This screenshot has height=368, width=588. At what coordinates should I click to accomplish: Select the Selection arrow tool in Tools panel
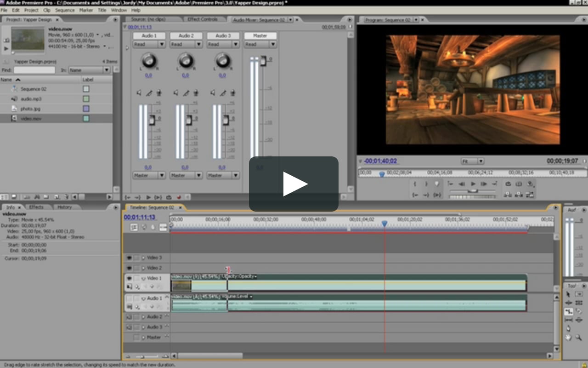tap(568, 294)
